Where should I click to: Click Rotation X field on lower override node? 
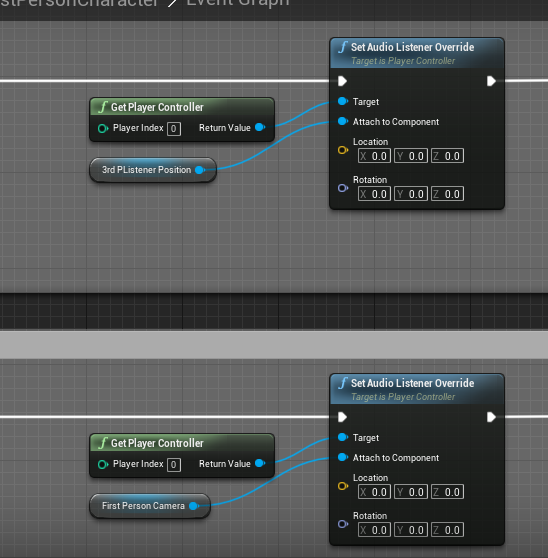[x=374, y=530]
